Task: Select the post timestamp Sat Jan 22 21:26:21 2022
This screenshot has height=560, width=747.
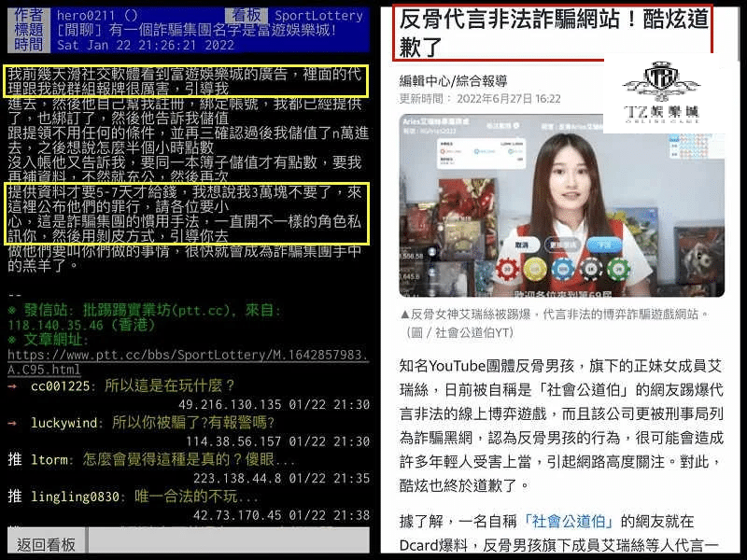Action: (146, 45)
